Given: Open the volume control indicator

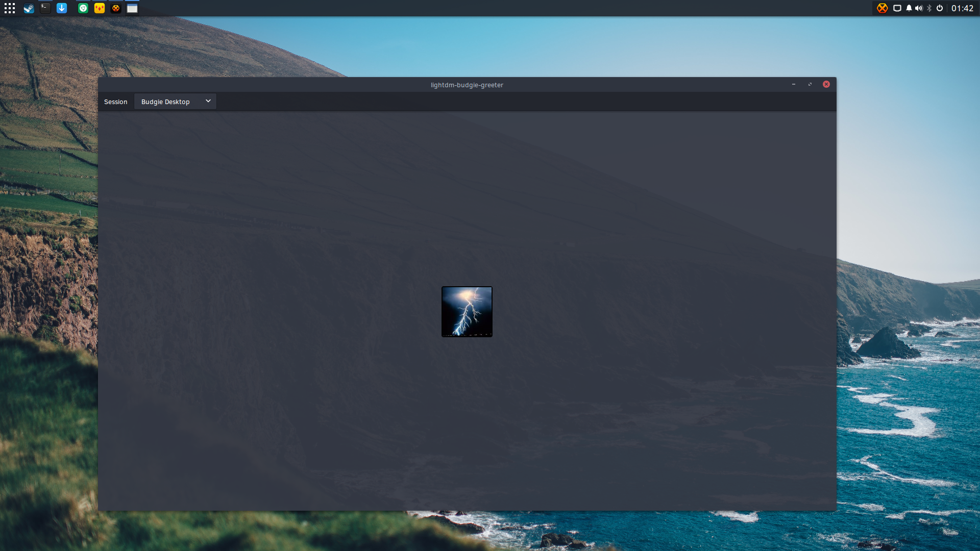Looking at the screenshot, I should point(919,8).
